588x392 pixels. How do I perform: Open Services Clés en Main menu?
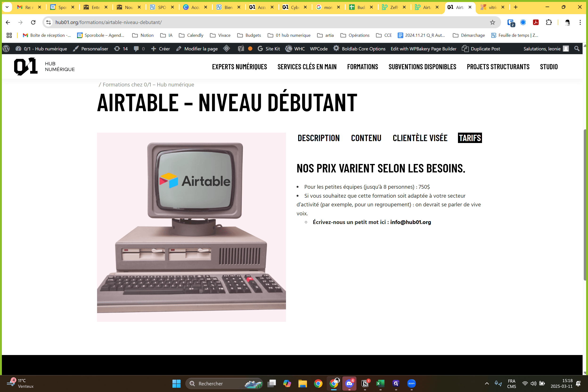[307, 67]
